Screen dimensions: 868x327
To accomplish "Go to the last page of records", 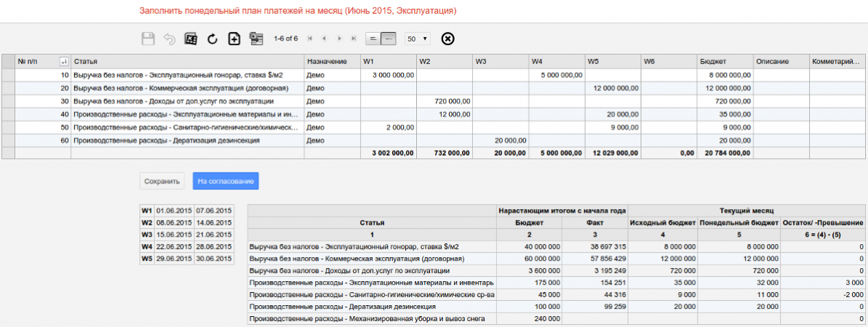I will click(x=354, y=39).
